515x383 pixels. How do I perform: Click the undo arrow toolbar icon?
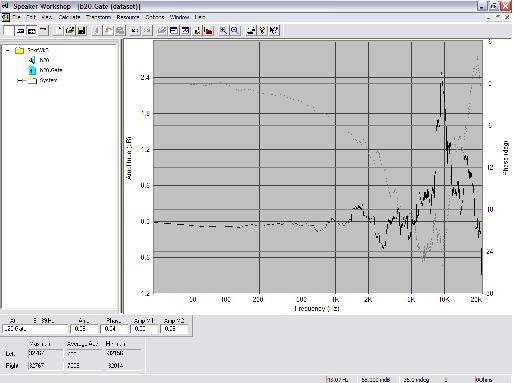click(x=108, y=31)
